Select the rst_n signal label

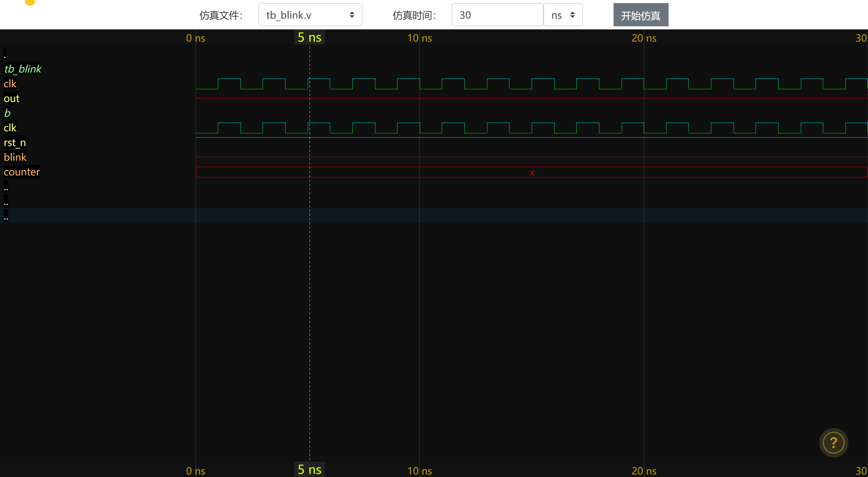click(15, 143)
